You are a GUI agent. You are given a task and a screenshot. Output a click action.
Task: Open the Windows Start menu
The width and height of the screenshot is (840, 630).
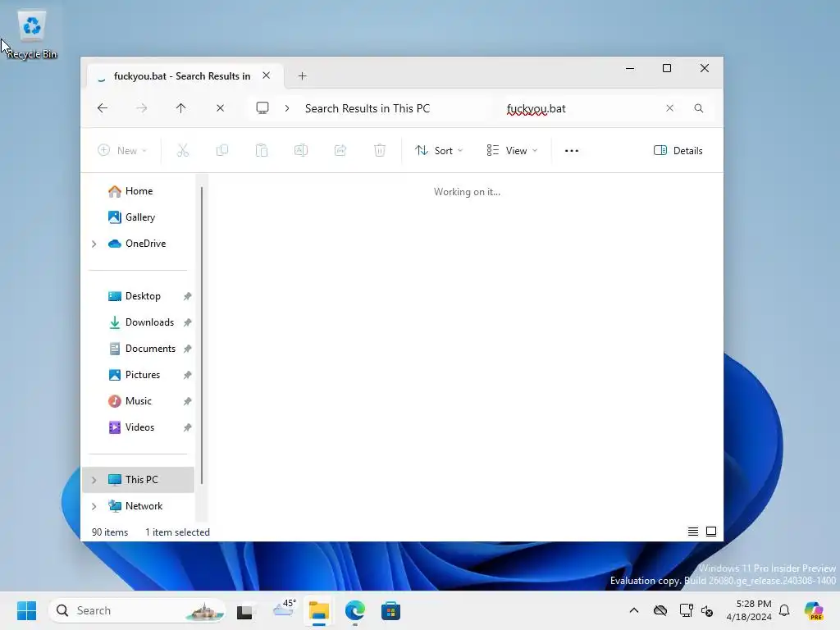pyautogui.click(x=26, y=610)
